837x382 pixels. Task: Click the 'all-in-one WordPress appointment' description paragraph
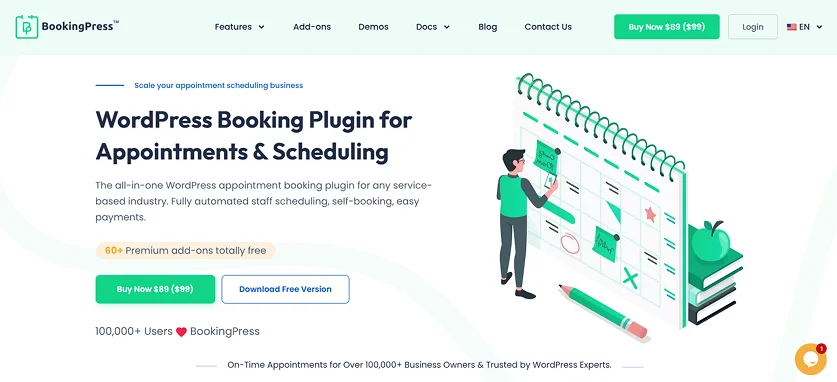(263, 202)
